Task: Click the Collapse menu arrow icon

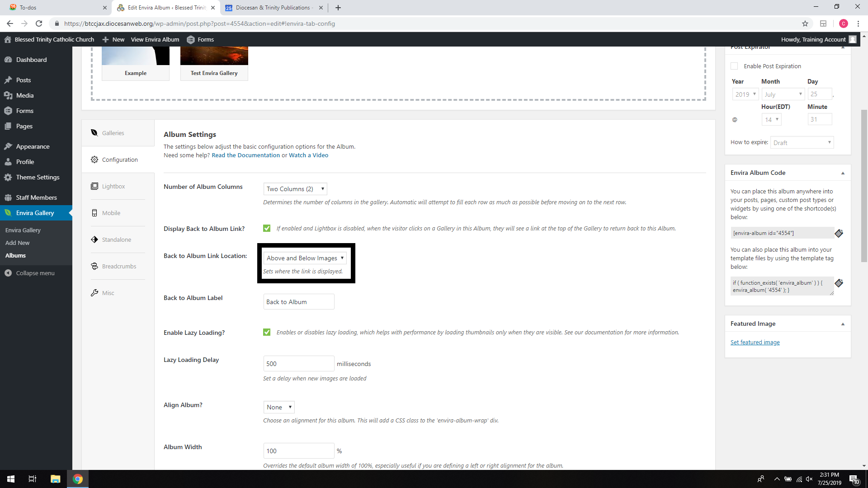Action: pos(8,273)
